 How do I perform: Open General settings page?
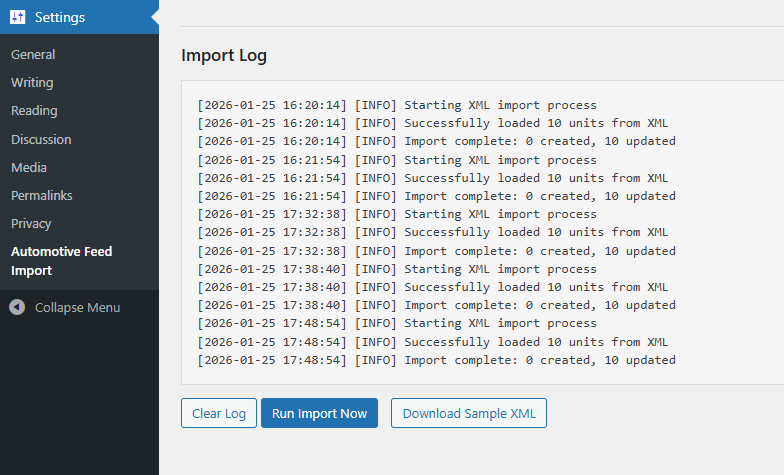point(33,54)
